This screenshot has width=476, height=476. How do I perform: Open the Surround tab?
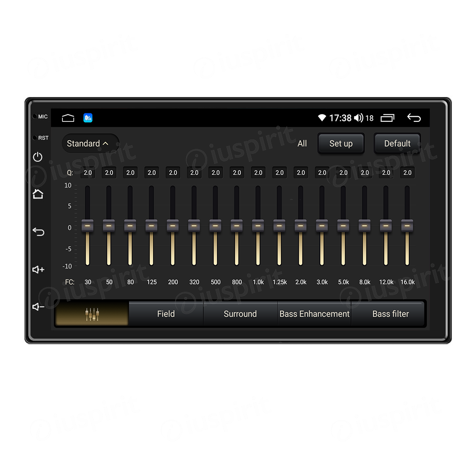[240, 314]
